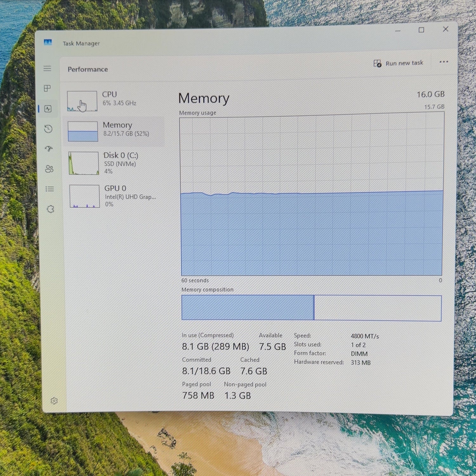Click the Slots used value 1 of 2

pos(358,345)
